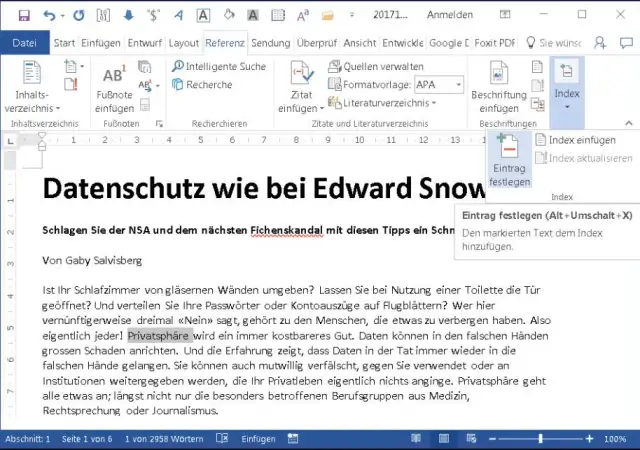This screenshot has width=640, height=450.
Task: Click the Fußnote einfügen icon
Action: (x=116, y=86)
